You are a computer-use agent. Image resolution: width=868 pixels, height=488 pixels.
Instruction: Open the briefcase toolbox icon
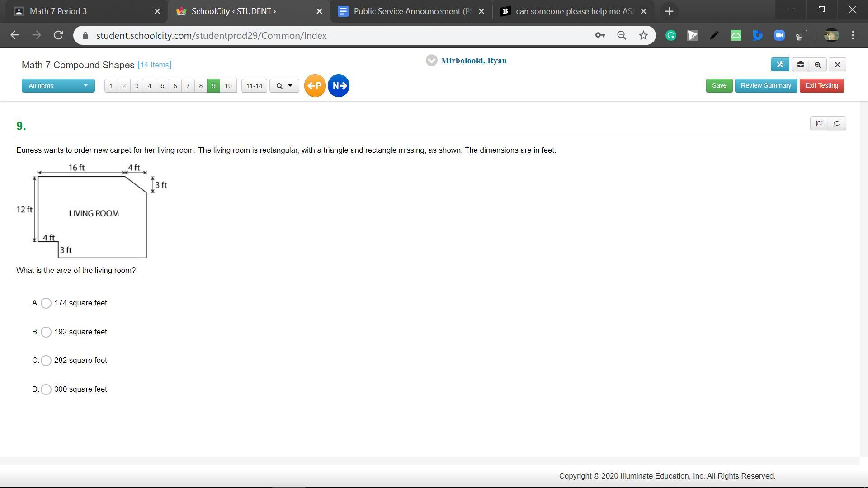click(x=800, y=65)
